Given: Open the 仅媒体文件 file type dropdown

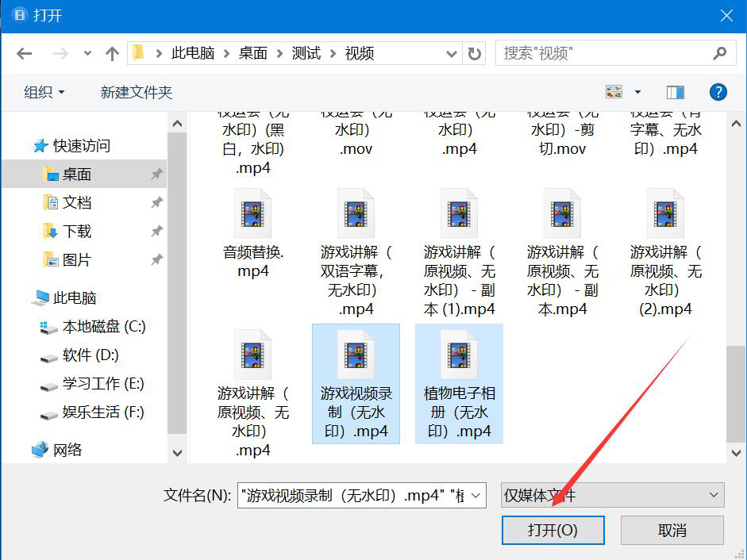Looking at the screenshot, I should point(612,495).
